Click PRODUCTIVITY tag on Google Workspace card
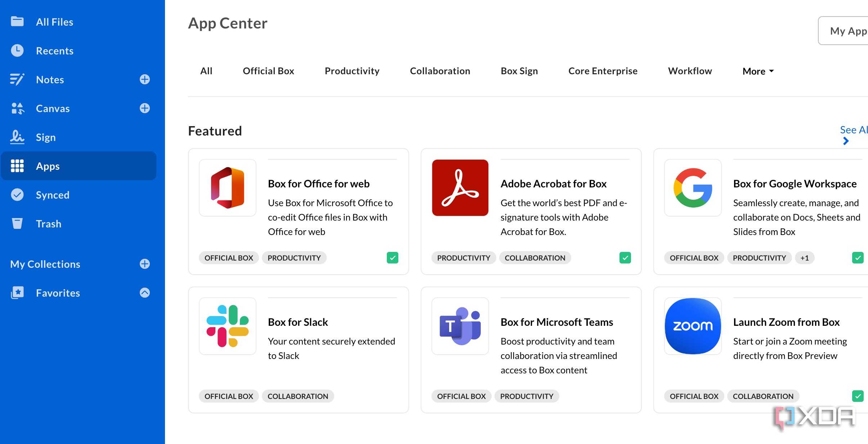The image size is (868, 444). (x=759, y=258)
